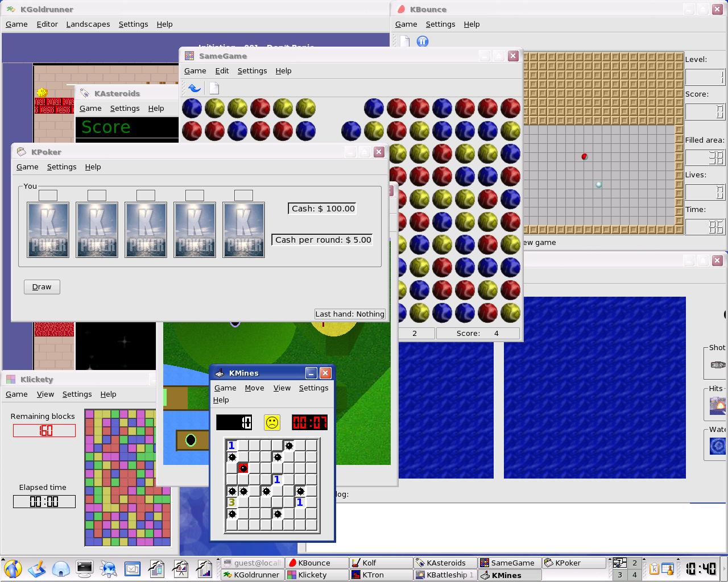Image resolution: width=728 pixels, height=582 pixels.
Task: Launch the Konsole terminal from the panel
Action: pos(85,568)
